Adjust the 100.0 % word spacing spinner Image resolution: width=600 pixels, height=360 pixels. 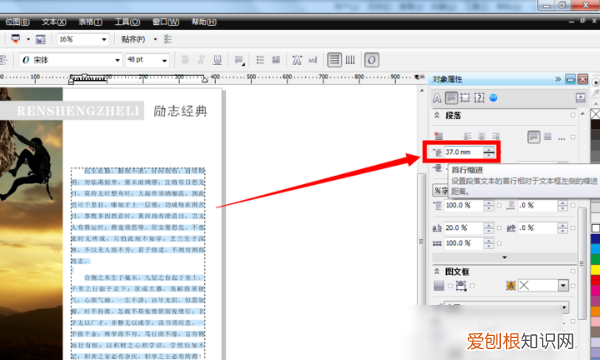pyautogui.click(x=489, y=243)
